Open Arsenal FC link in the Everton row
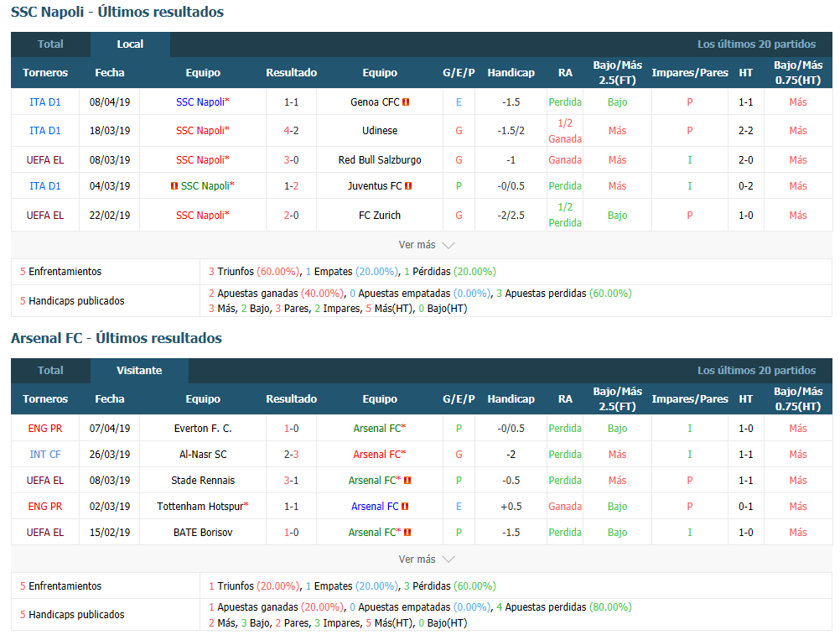Image resolution: width=840 pixels, height=635 pixels. pyautogui.click(x=377, y=429)
